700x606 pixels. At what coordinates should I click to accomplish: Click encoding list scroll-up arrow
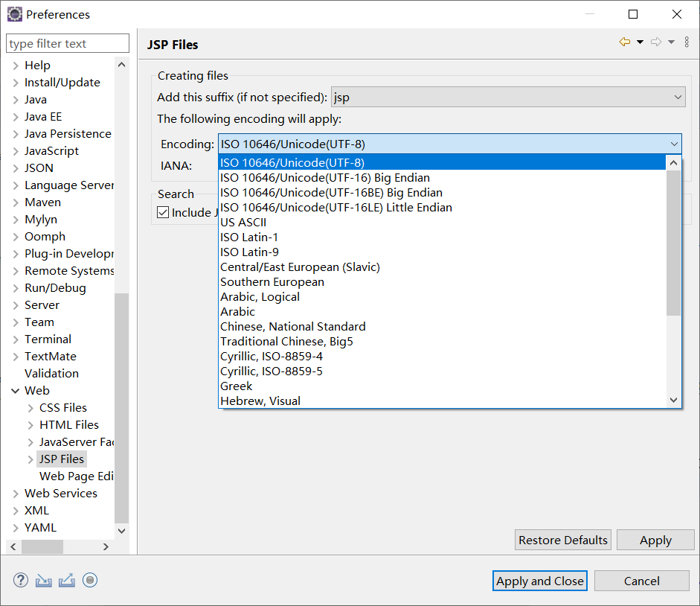pos(674,163)
